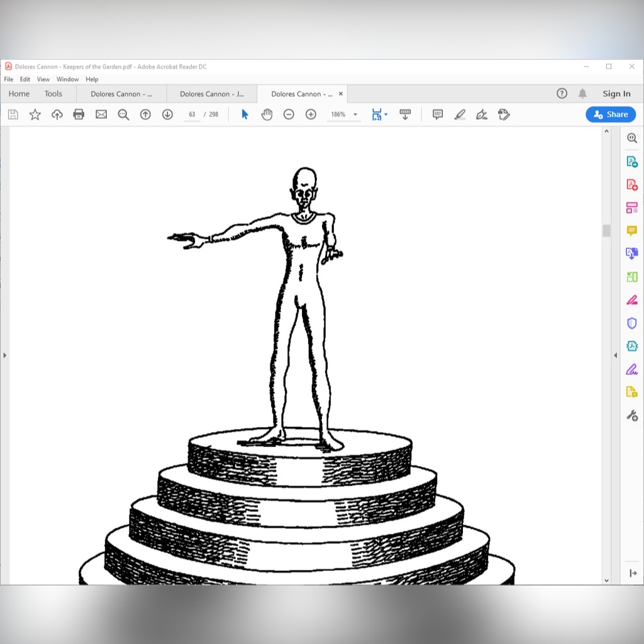Open Fill & Sign tool in right pane

(x=632, y=369)
